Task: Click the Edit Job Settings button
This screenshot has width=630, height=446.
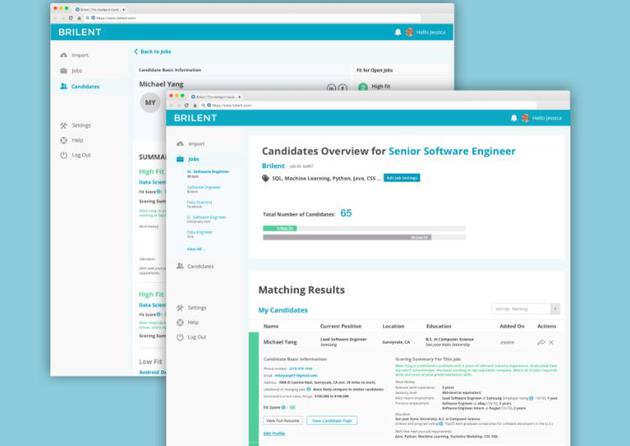Action: (402, 178)
